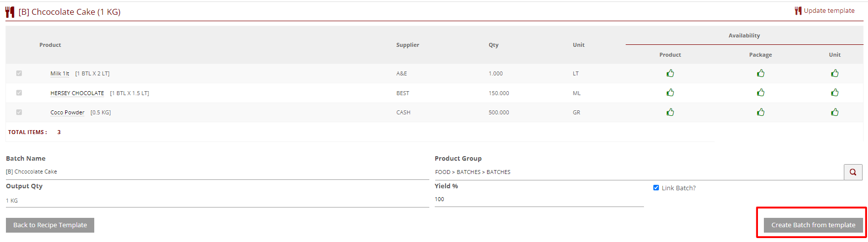Click the Product Group search magnifier icon

pyautogui.click(x=853, y=172)
